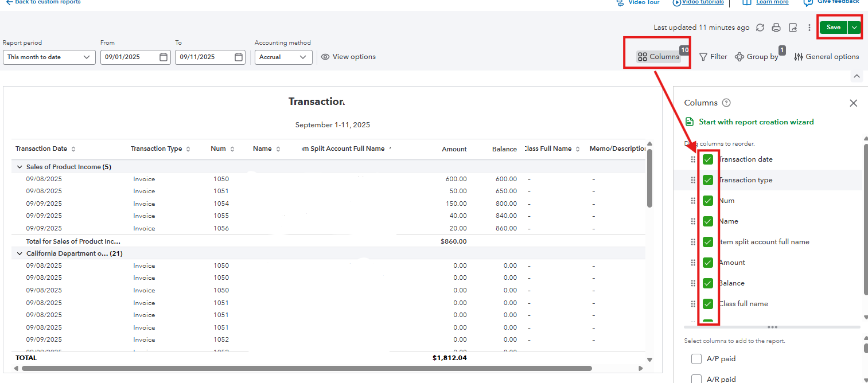
Task: Click the help icon beside Columns heading
Action: (726, 103)
